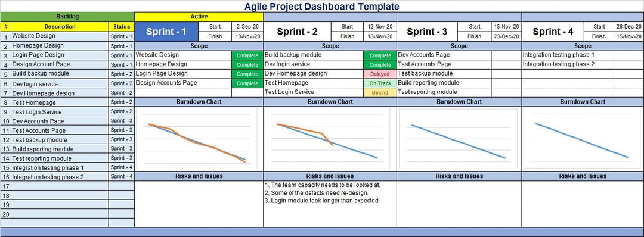Click the Sprint 4 burndown chart
The height and width of the screenshot is (237, 644).
click(x=582, y=139)
